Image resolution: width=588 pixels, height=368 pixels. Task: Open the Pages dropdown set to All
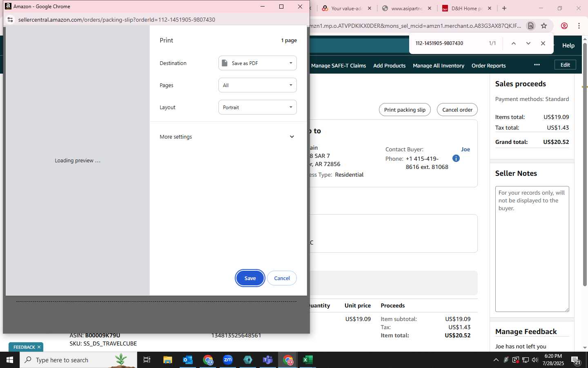[x=258, y=85]
